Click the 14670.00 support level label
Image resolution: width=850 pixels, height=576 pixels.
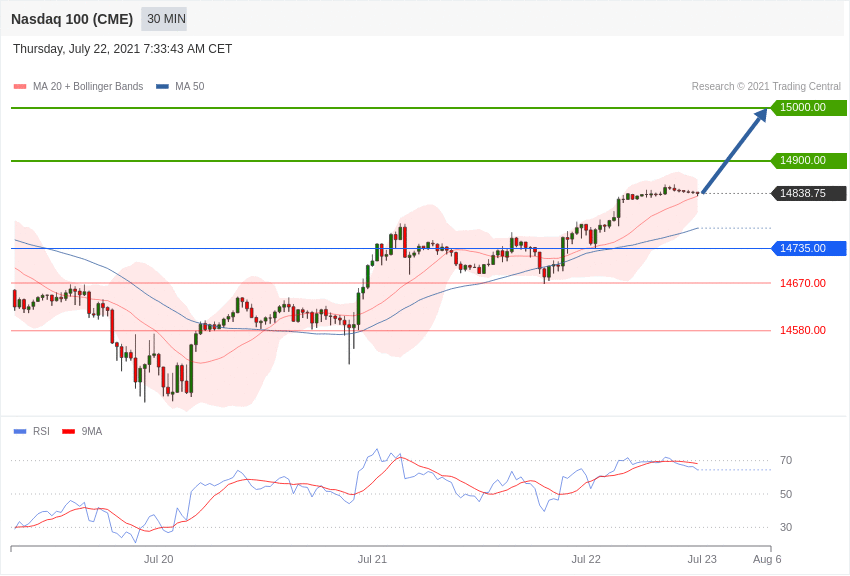[803, 283]
